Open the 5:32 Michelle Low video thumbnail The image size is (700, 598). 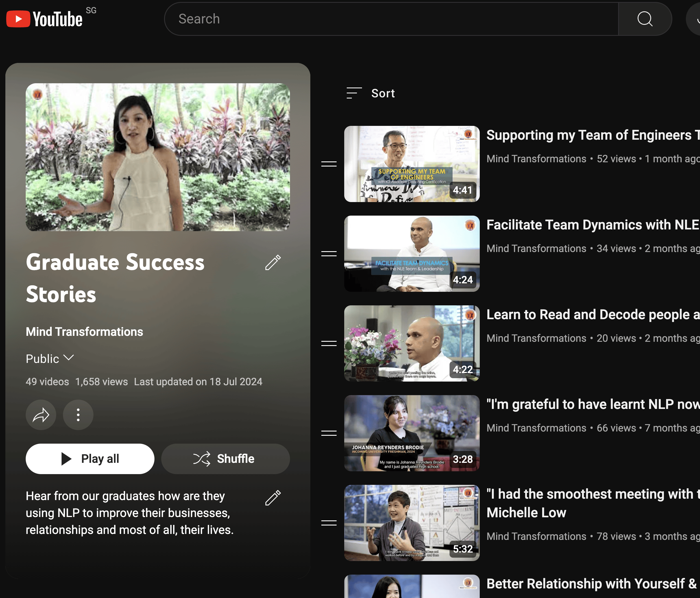(x=412, y=523)
